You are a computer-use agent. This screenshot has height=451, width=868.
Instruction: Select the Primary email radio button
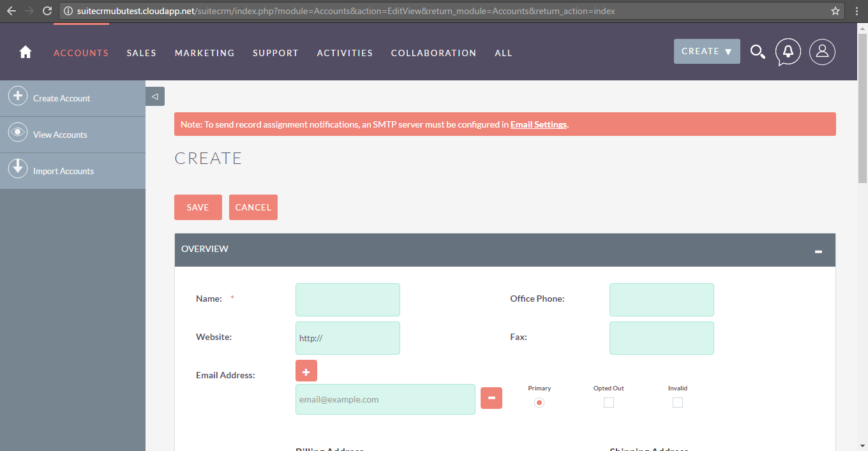click(539, 403)
